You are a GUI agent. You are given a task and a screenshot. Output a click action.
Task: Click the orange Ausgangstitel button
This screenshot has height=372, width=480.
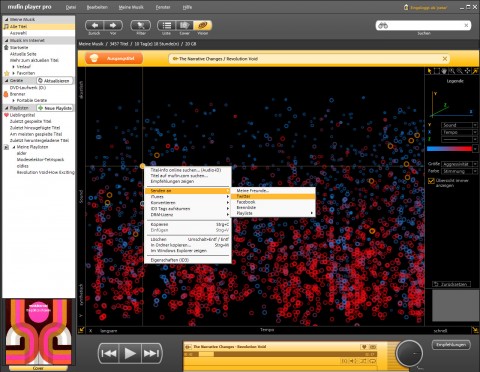114,58
